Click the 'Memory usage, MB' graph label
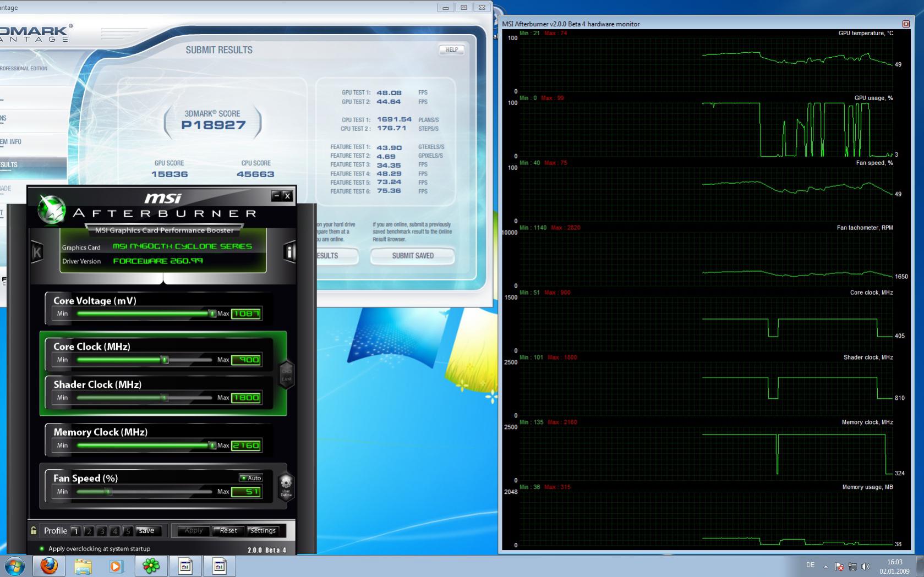 (868, 487)
